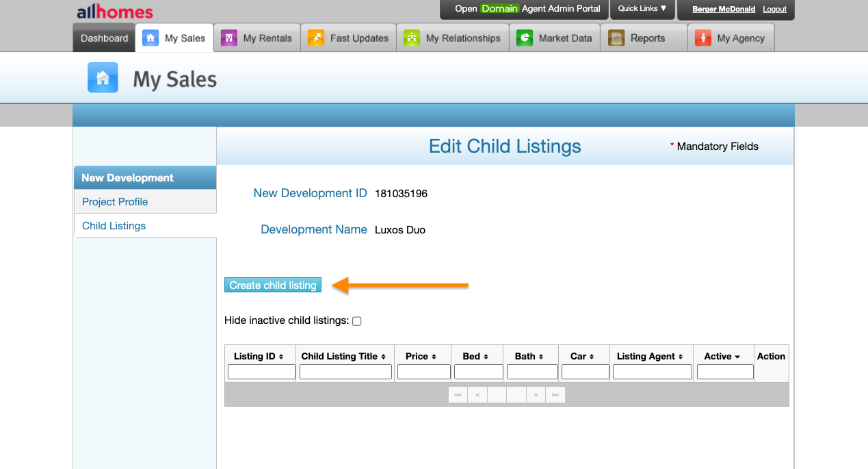The image size is (868, 469).
Task: Open the Quick Links dropdown
Action: (x=642, y=9)
